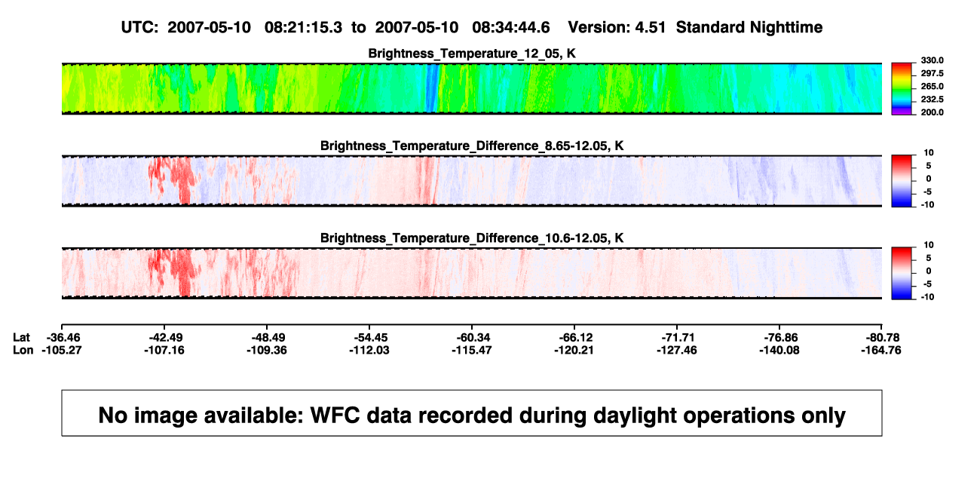
Task: Click longitude value -140.08
Action: coord(780,350)
